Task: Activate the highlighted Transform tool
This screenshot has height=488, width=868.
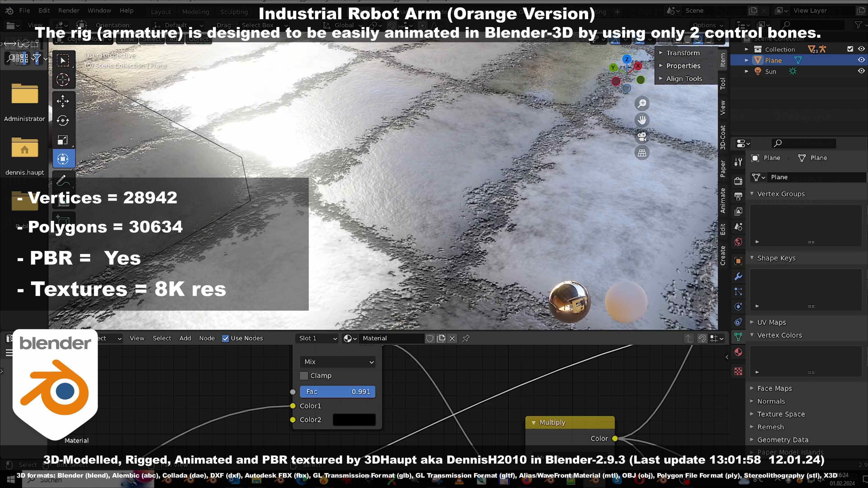Action: point(63,159)
